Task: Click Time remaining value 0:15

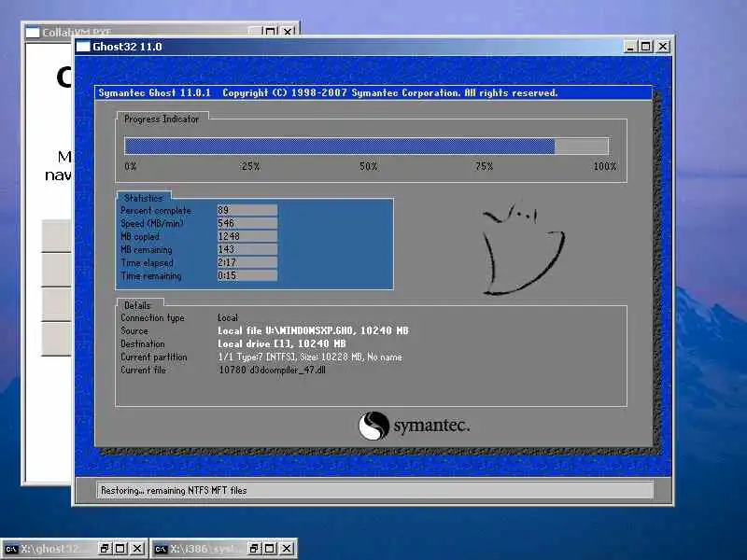Action: click(247, 275)
